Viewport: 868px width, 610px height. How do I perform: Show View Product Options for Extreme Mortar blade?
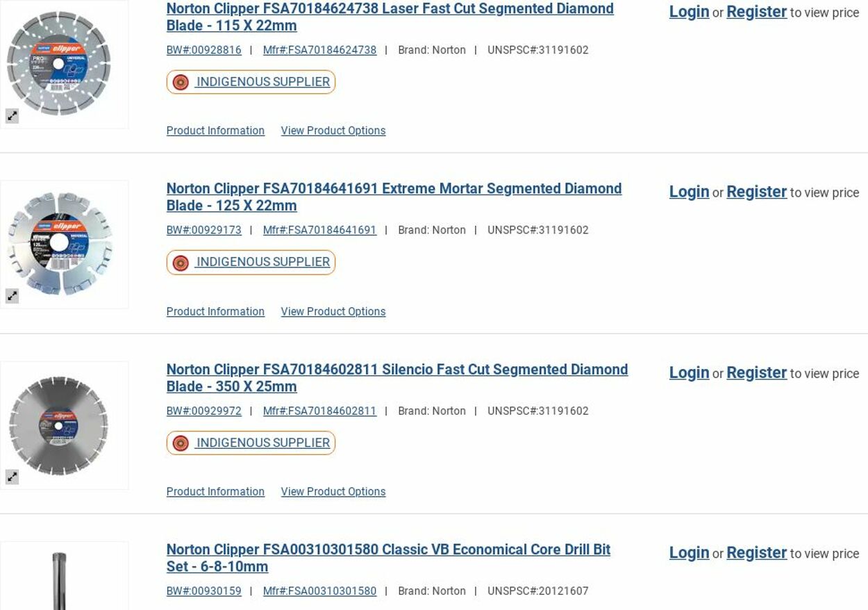[333, 311]
